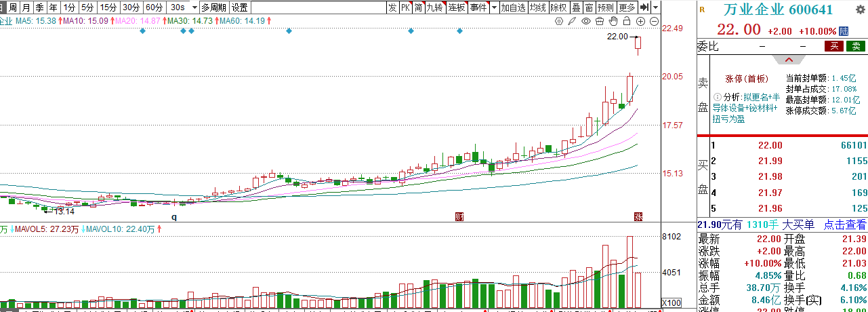Image resolution: width=868 pixels, height=312 pixels.
Task: Open the 30s period dropdown arrow
Action: click(194, 7)
